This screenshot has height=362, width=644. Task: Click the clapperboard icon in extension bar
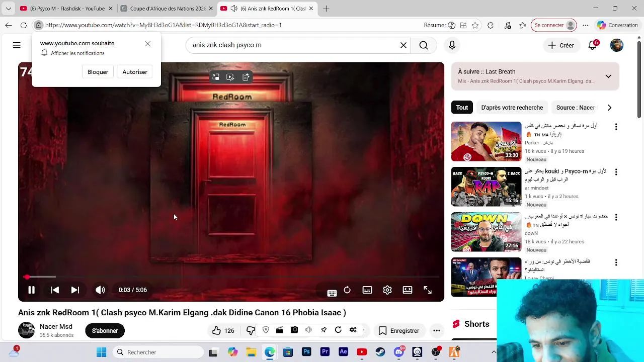(280, 330)
